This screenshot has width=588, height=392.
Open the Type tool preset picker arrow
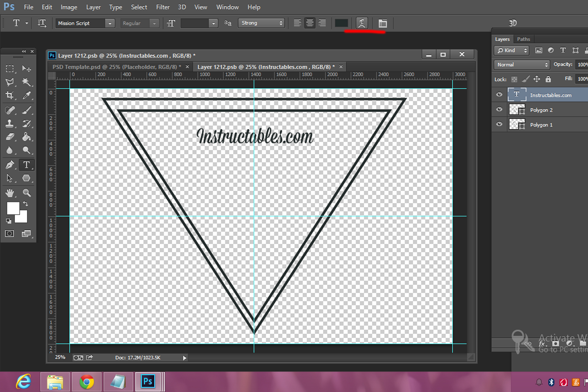click(27, 23)
